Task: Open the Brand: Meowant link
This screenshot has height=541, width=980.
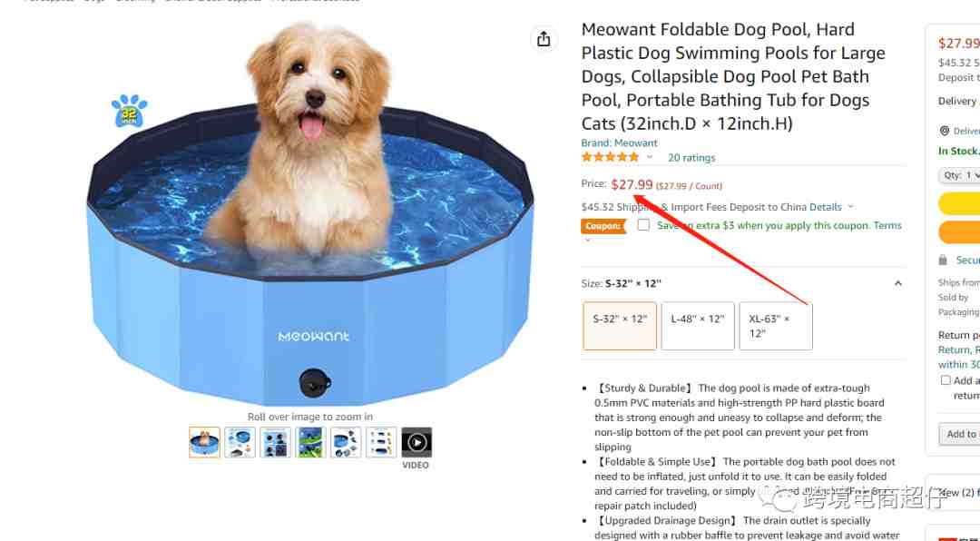Action: [x=619, y=143]
